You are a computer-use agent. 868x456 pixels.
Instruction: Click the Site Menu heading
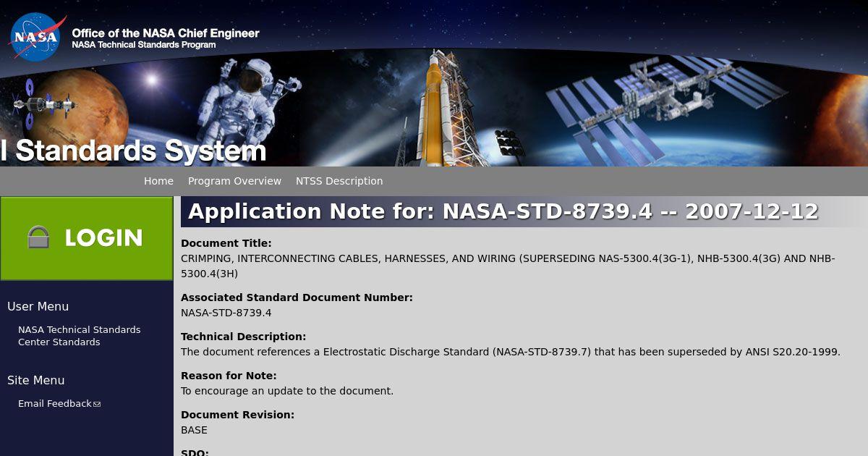36,380
